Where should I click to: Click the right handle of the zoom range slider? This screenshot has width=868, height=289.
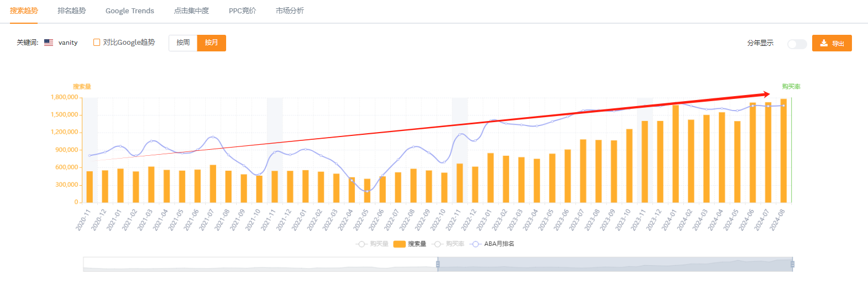(792, 264)
